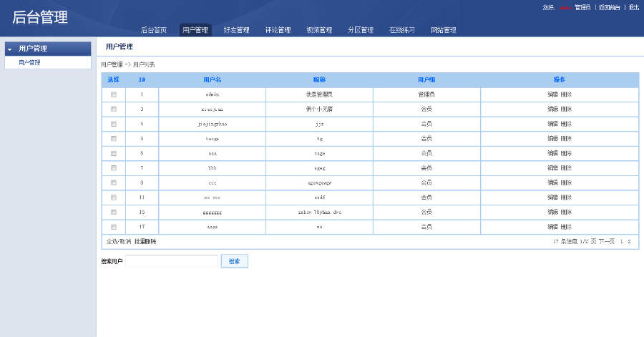Edit user ID 3 via 编辑
The width and height of the screenshot is (644, 337).
tap(553, 109)
